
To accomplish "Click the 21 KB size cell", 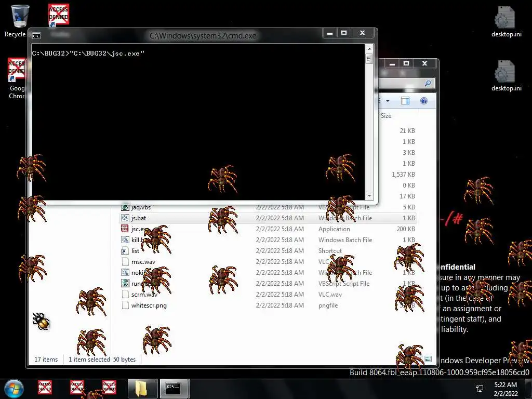I will pos(407,130).
